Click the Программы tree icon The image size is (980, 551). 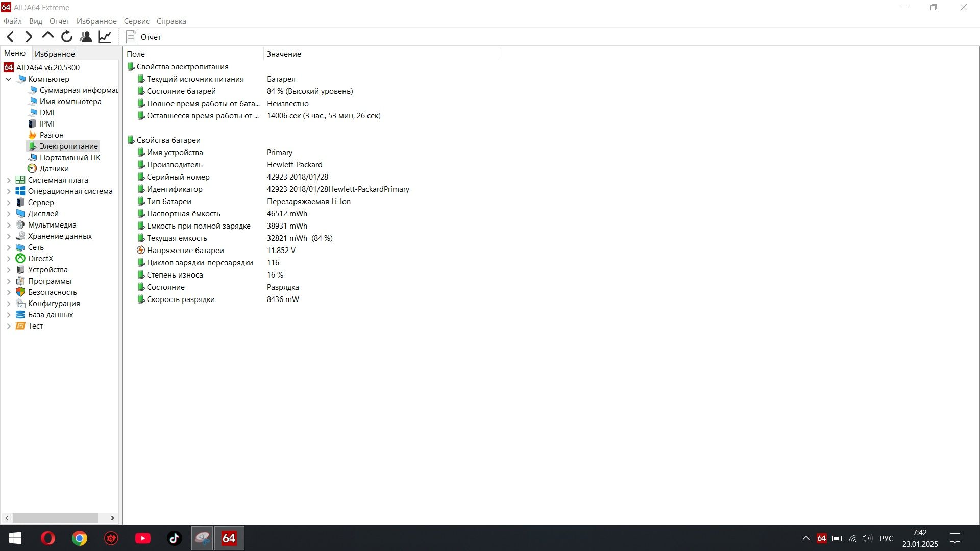(20, 281)
